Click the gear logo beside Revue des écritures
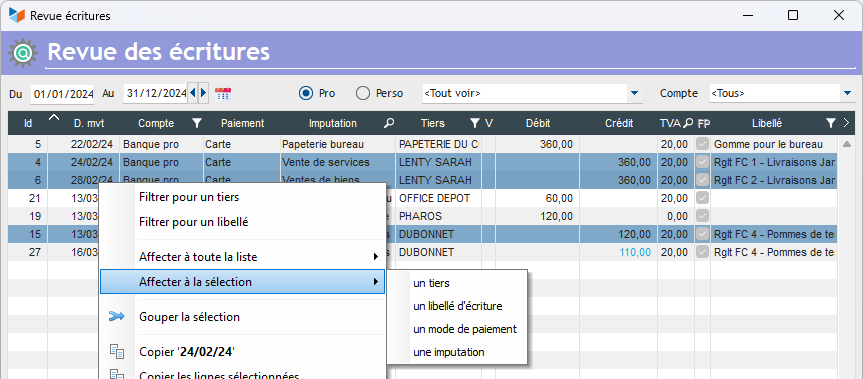The width and height of the screenshot is (863, 379). 23,53
